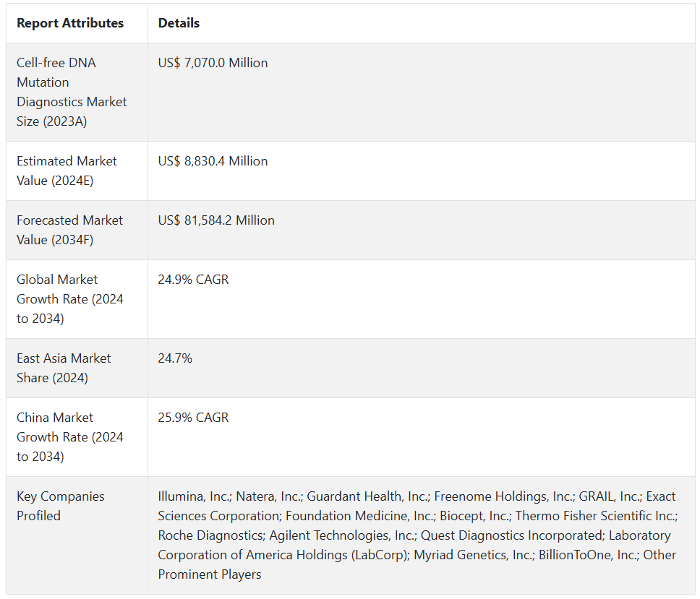Select the Cell-free DNA Mutation Diagnostics Market Size cell
The image size is (700, 599).
pos(72,92)
